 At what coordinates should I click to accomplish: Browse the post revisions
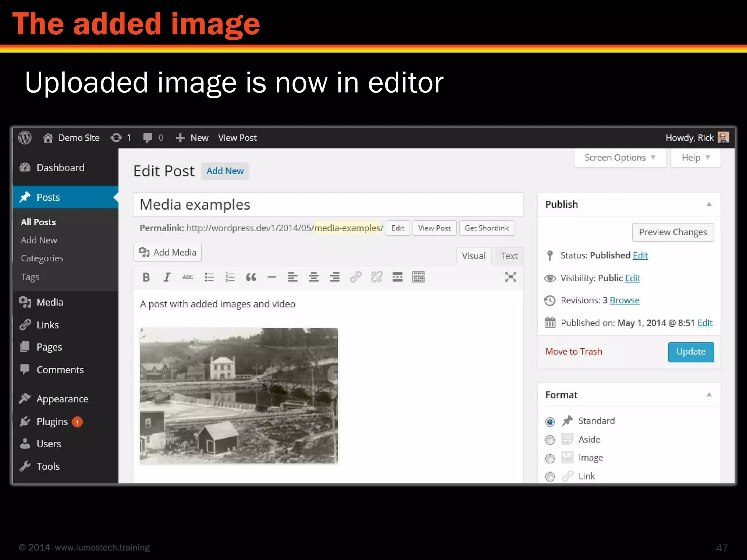click(x=624, y=300)
